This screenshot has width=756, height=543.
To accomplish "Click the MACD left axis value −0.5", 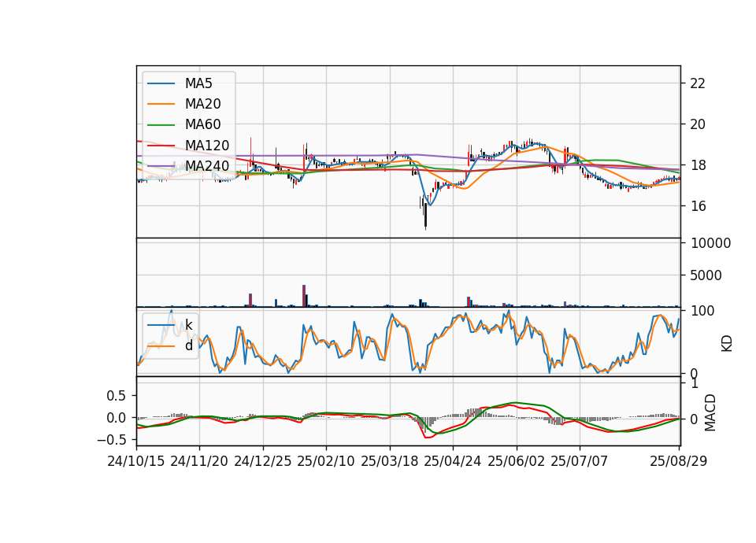I will 111,440.
